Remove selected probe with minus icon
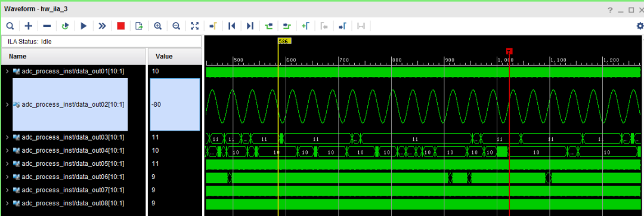The width and height of the screenshot is (644, 216). point(47,26)
